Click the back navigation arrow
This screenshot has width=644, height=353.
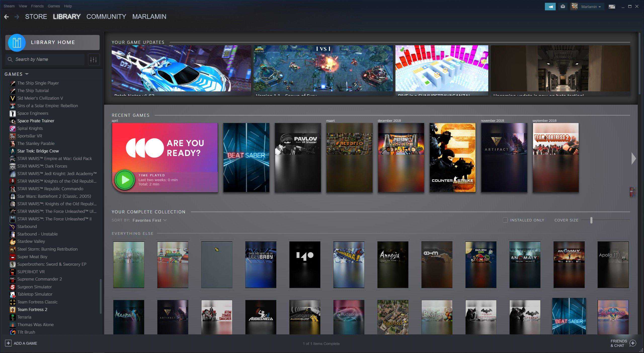tap(6, 17)
